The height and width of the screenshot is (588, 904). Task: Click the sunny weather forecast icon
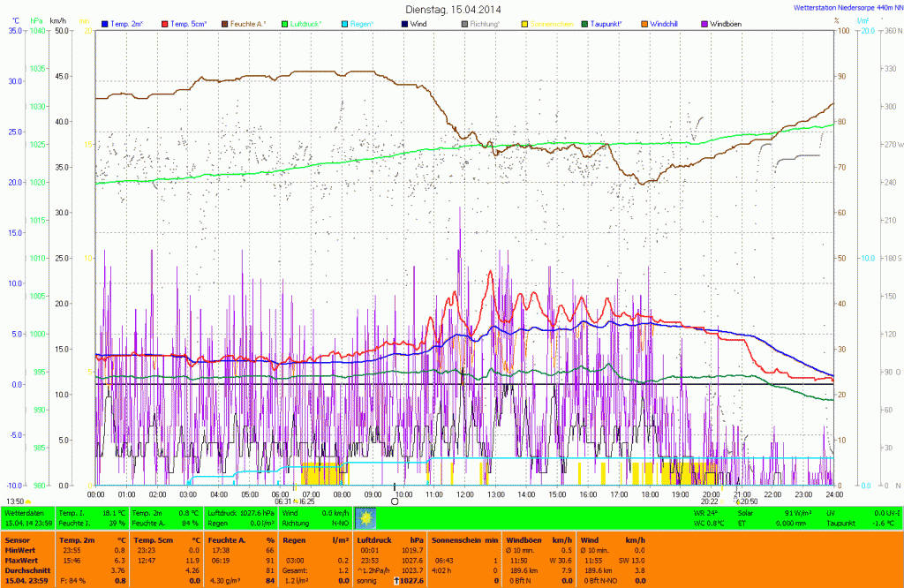coord(365,517)
